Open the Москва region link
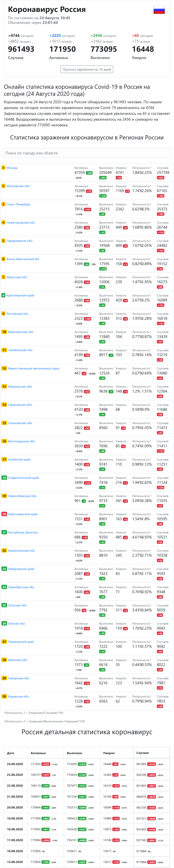The height and width of the screenshot is (868, 174). point(12,168)
